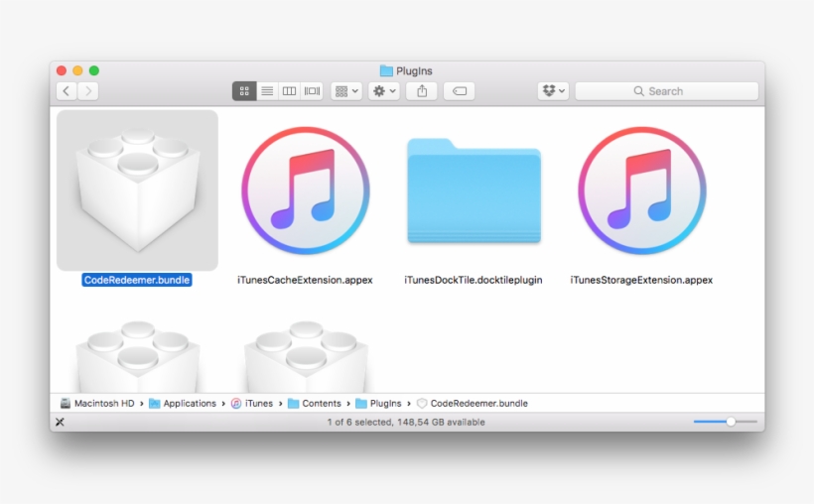Zoom the window with green button

(x=94, y=70)
